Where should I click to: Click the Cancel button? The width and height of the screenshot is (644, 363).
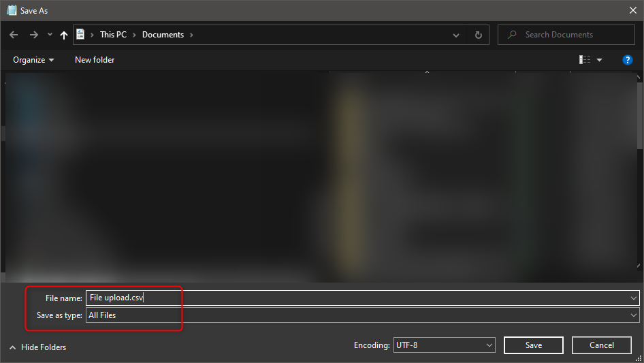(601, 345)
